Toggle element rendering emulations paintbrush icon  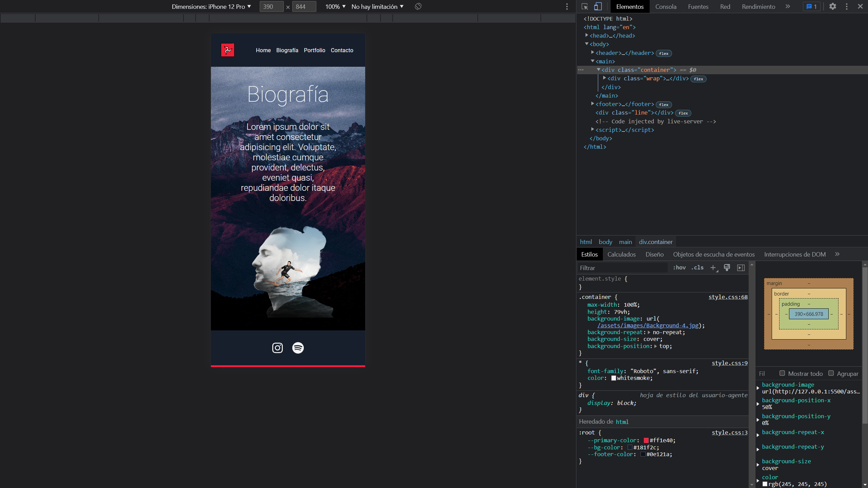tap(727, 268)
